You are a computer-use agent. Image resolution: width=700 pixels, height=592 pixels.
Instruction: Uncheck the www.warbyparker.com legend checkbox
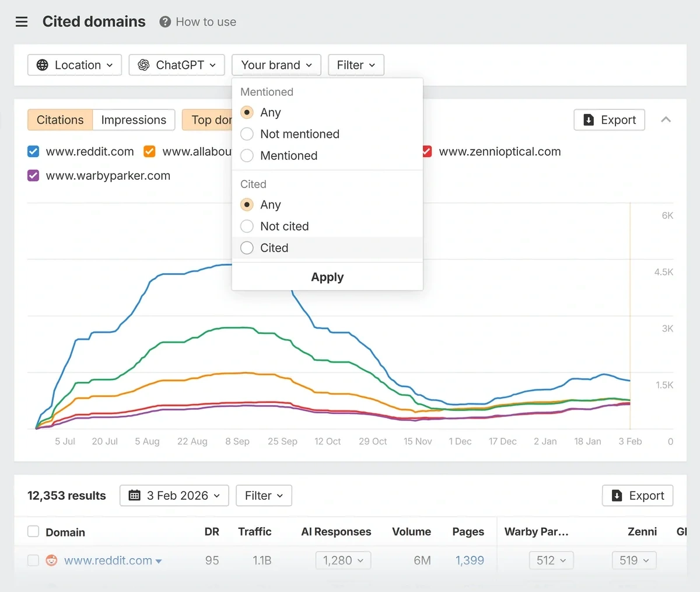point(33,175)
